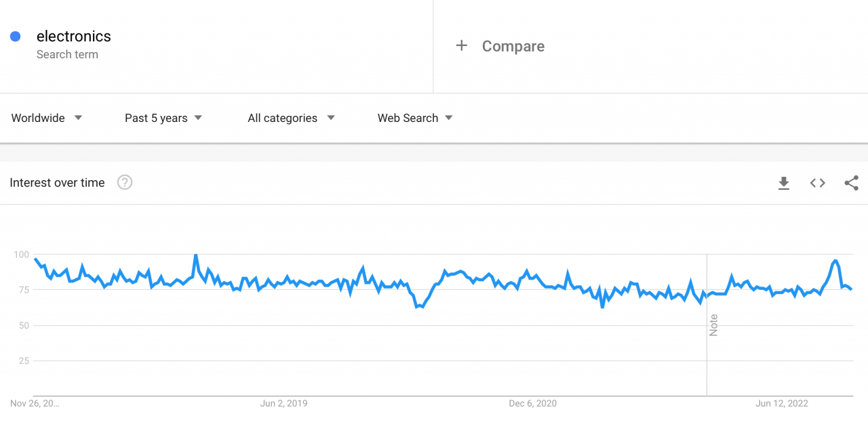Click the Interest over time section heading
The image size is (868, 441).
click(x=57, y=182)
